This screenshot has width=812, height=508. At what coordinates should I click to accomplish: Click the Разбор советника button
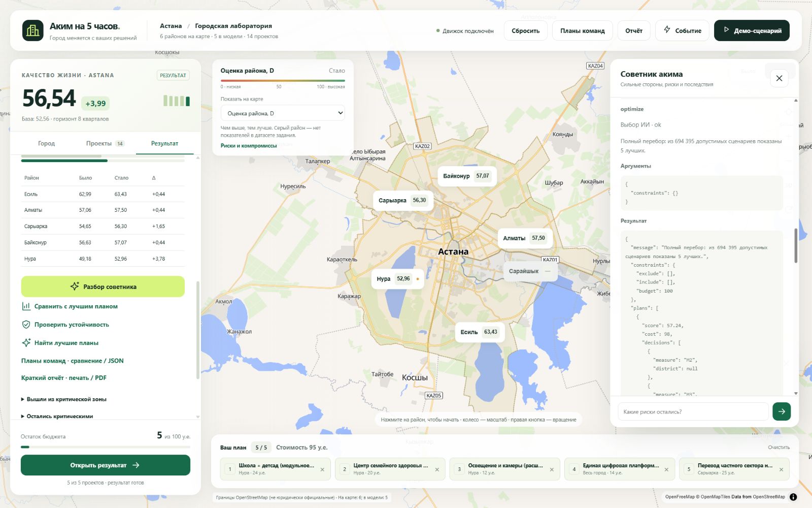tap(103, 287)
